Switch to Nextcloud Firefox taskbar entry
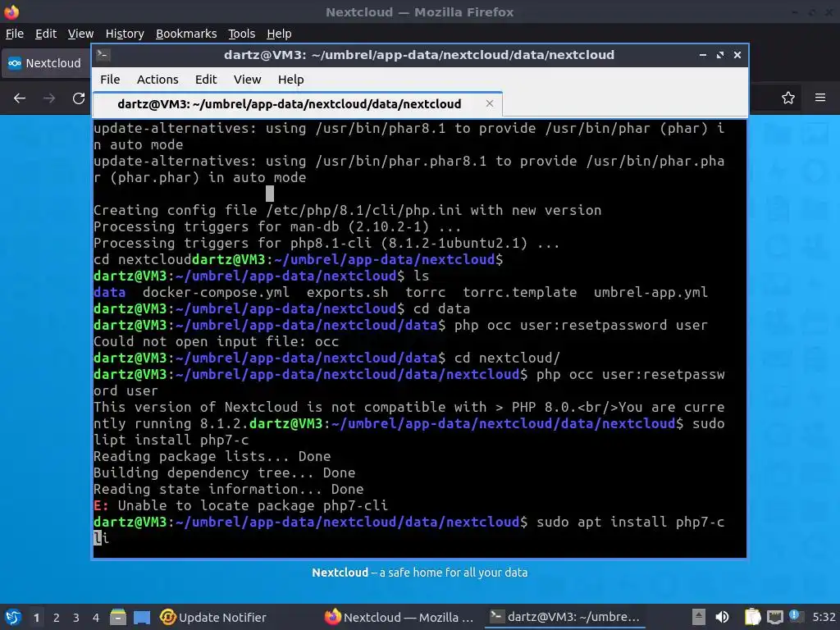This screenshot has height=630, width=840. coord(399,617)
